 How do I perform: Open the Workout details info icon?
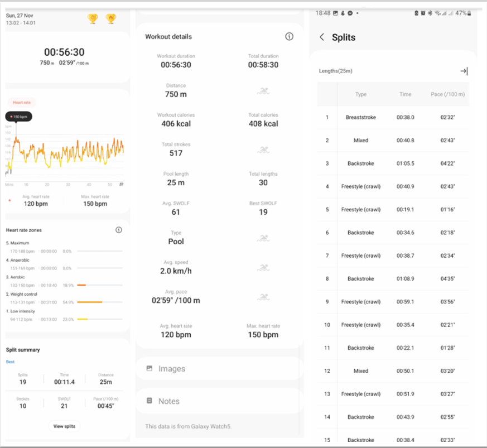[289, 36]
